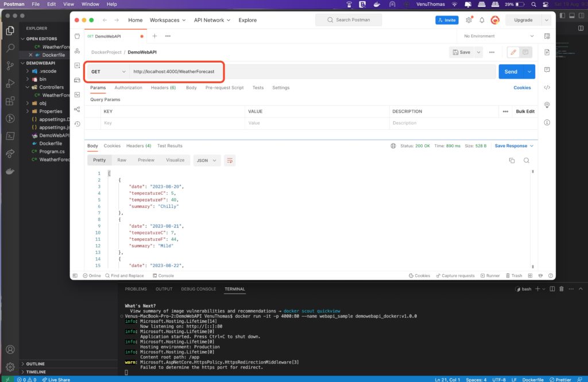Save the DemoWebAPI request

(x=461, y=52)
